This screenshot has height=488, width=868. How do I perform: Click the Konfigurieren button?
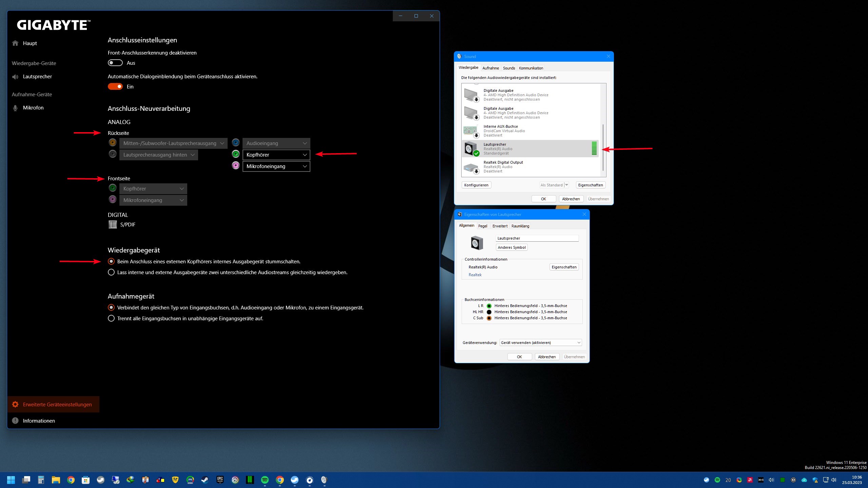(x=476, y=185)
